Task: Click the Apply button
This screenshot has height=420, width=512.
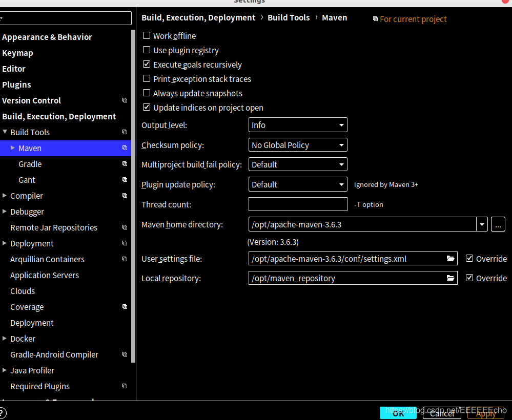Action: point(486,413)
